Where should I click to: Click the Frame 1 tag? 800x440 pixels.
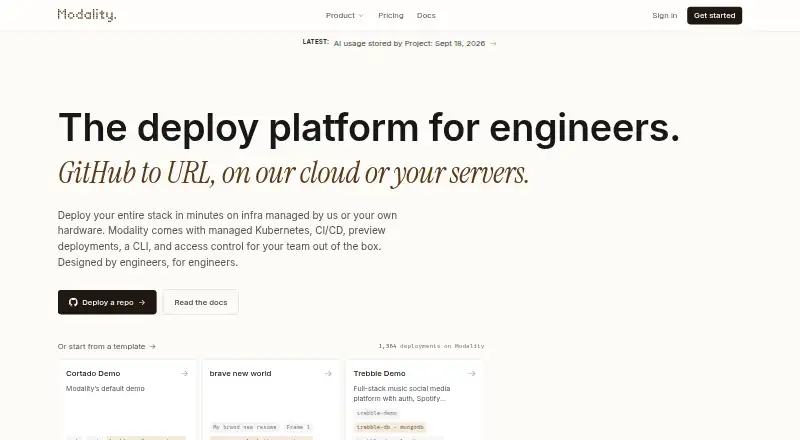click(x=298, y=427)
